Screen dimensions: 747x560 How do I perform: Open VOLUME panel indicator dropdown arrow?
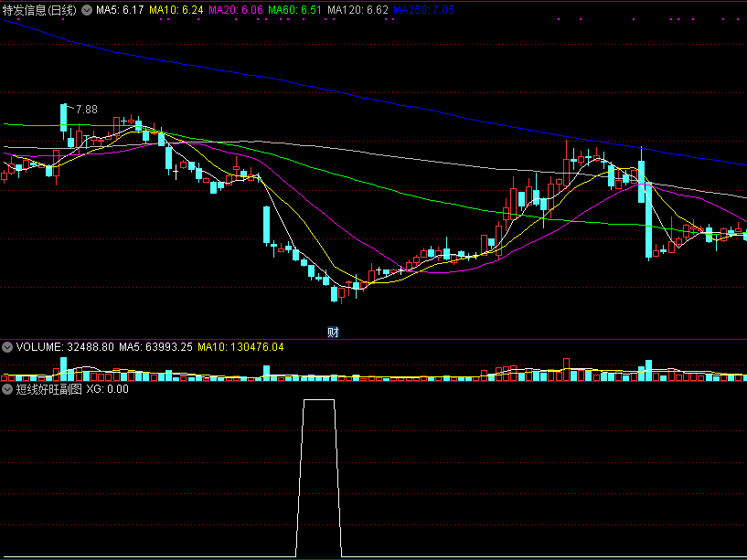tap(7, 347)
